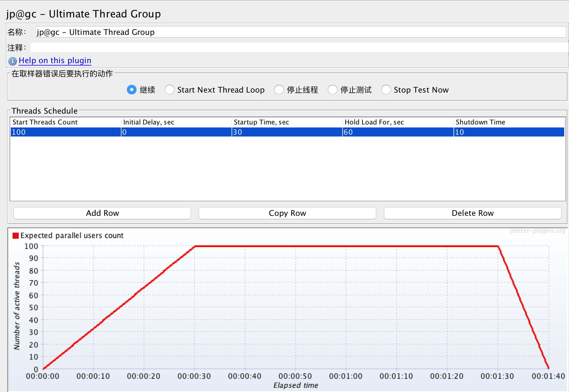Click the info icon beside Help link
This screenshot has height=392, width=569.
coord(12,61)
